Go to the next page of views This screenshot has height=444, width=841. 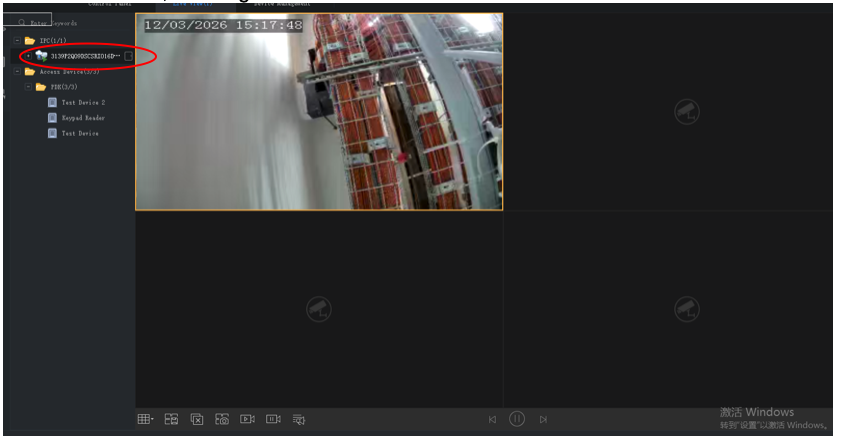[543, 420]
